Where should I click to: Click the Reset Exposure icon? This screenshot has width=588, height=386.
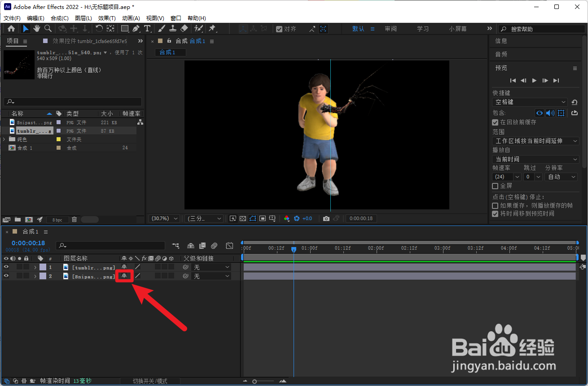(297, 219)
